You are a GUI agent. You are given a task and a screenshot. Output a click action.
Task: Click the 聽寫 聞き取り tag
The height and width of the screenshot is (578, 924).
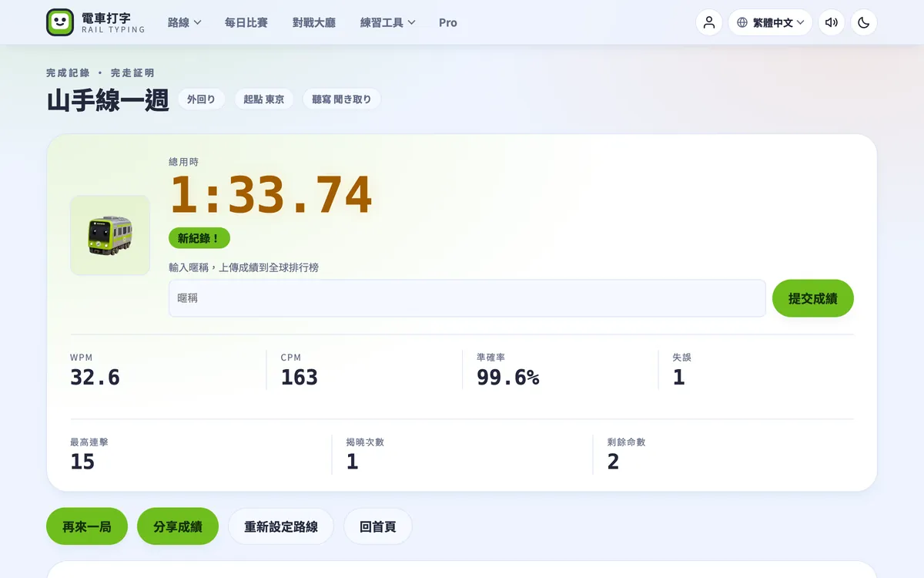pos(342,99)
